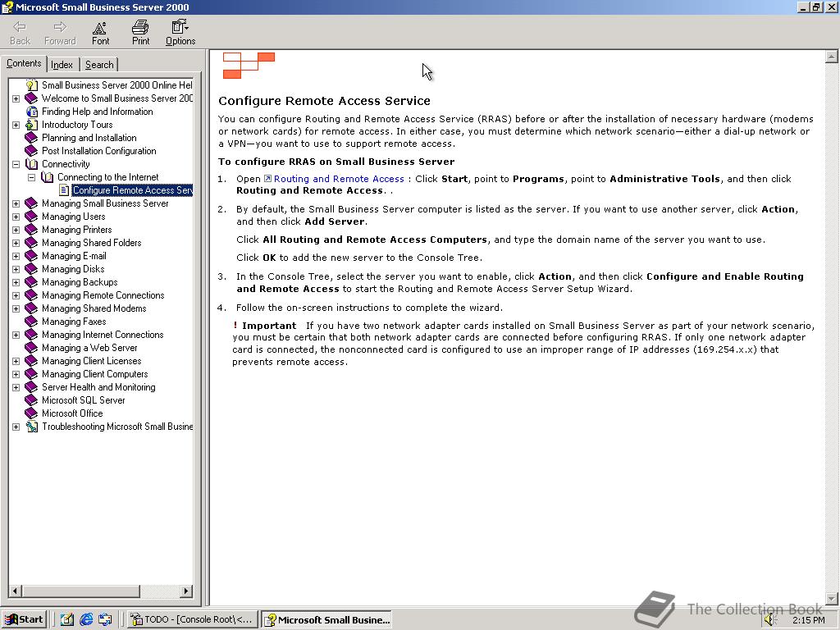Click topic pane scroll up arrow

(x=832, y=57)
